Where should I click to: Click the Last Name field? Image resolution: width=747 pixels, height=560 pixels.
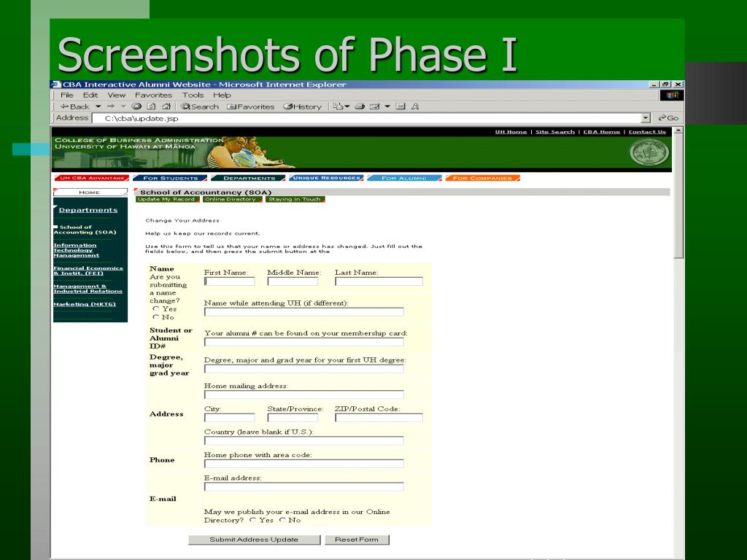[x=379, y=281]
